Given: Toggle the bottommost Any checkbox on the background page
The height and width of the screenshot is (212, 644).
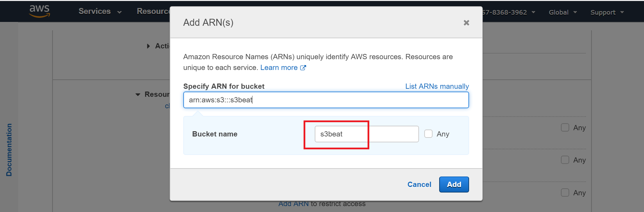Looking at the screenshot, I should coord(565,193).
